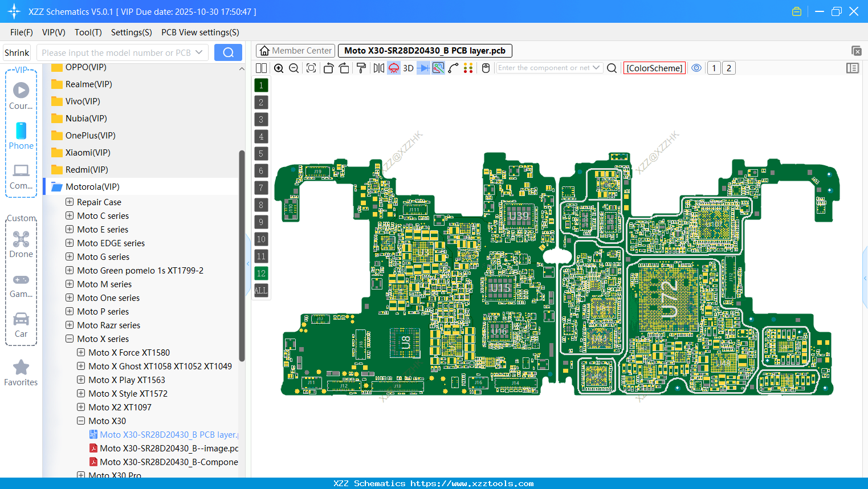Select the Drone category icon
868x489 pixels.
click(x=21, y=244)
